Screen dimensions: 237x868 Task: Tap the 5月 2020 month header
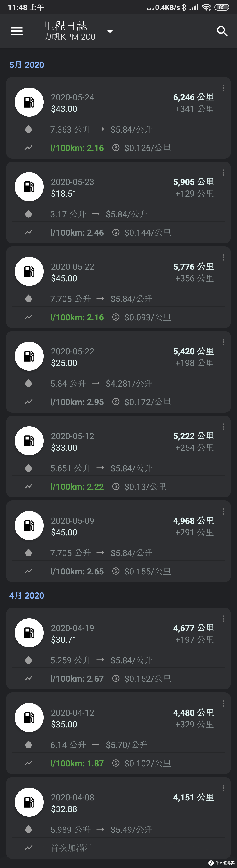coord(27,65)
